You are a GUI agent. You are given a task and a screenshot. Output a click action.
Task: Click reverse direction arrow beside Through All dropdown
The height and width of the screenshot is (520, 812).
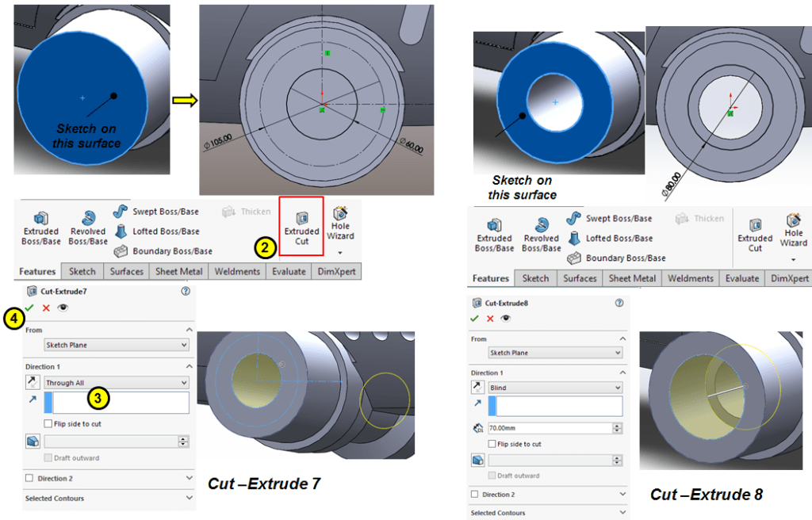(x=33, y=383)
